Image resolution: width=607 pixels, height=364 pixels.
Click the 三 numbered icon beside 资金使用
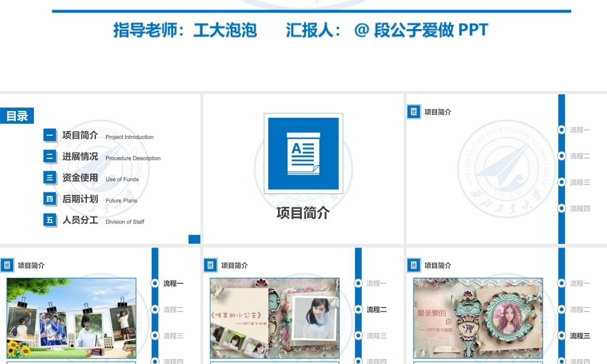(50, 178)
